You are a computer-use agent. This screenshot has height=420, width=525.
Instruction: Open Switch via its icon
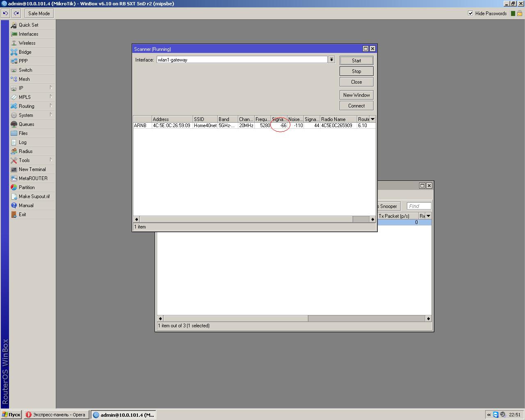point(14,70)
